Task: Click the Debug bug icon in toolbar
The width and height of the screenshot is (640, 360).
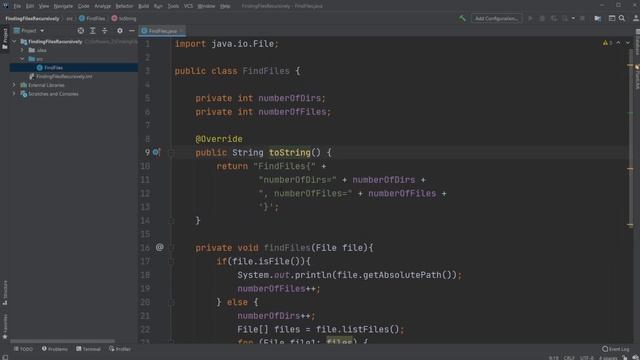Action: coord(542,18)
